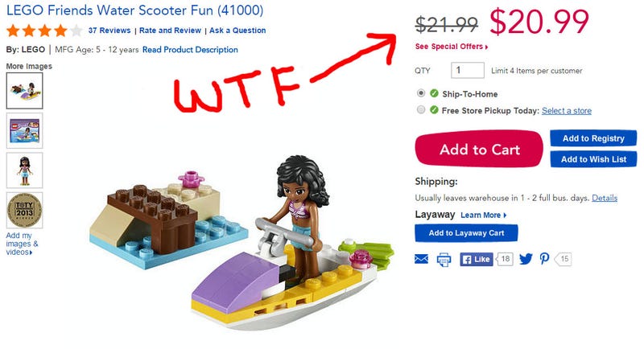644x349 pixels.
Task: Expand the See Special Offers link
Action: [x=452, y=47]
